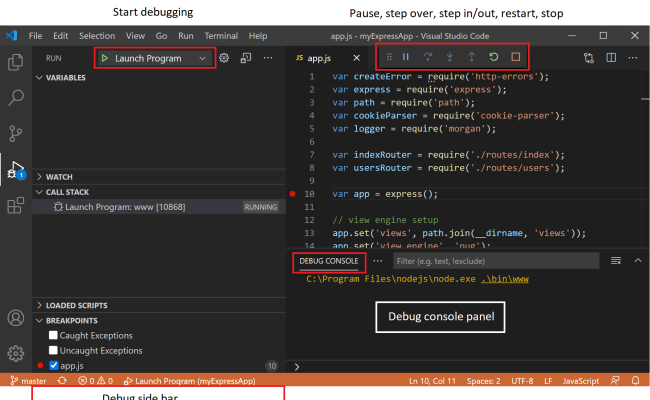Click the .\bin\www link in console
The height and width of the screenshot is (400, 650).
[505, 279]
